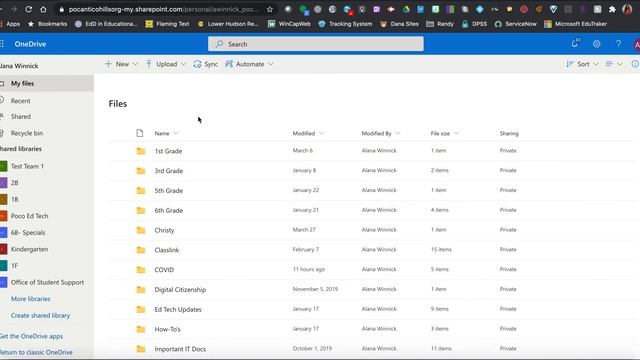Click the Sharing column header
The width and height of the screenshot is (640, 360).
[x=509, y=133]
